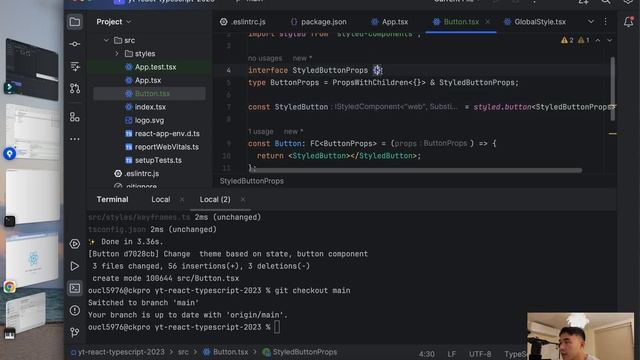Switch to App.tsx editor tab
Viewport: 640px width, 360px height.
[389, 22]
